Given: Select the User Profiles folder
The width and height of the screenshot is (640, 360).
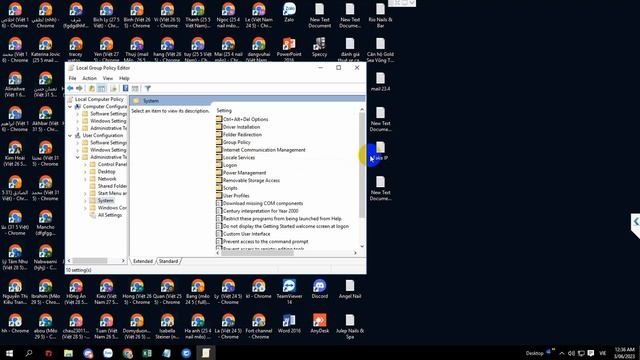Looking at the screenshot, I should coord(233,196).
